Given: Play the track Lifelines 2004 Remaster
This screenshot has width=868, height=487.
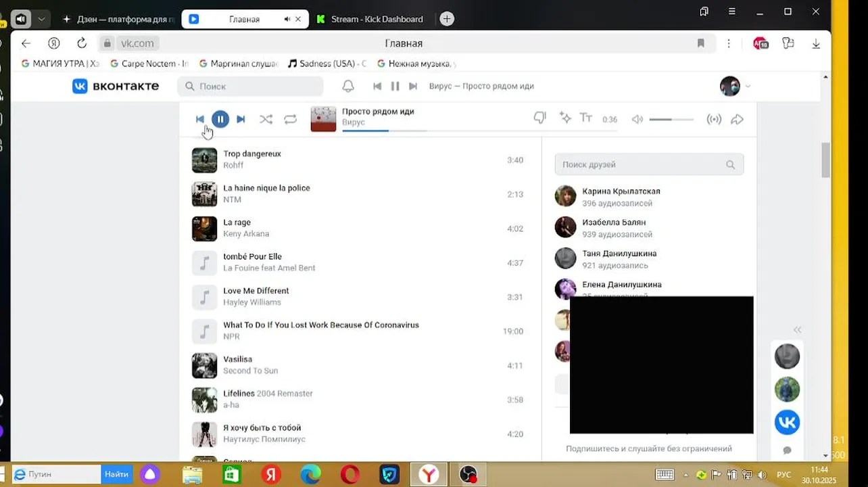Looking at the screenshot, I should click(358, 400).
